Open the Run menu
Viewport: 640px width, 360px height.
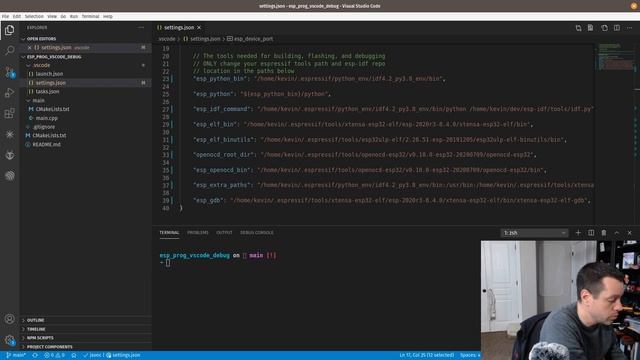coord(73,16)
